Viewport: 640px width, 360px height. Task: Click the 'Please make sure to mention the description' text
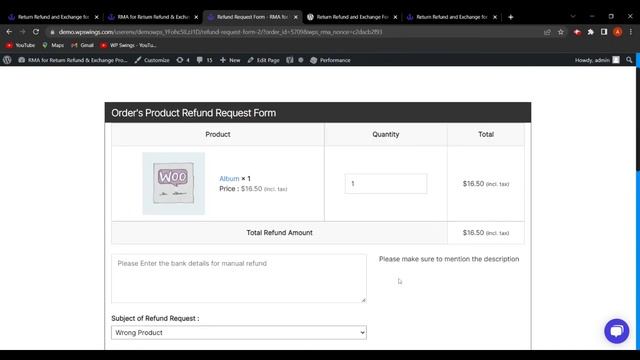pos(449,259)
